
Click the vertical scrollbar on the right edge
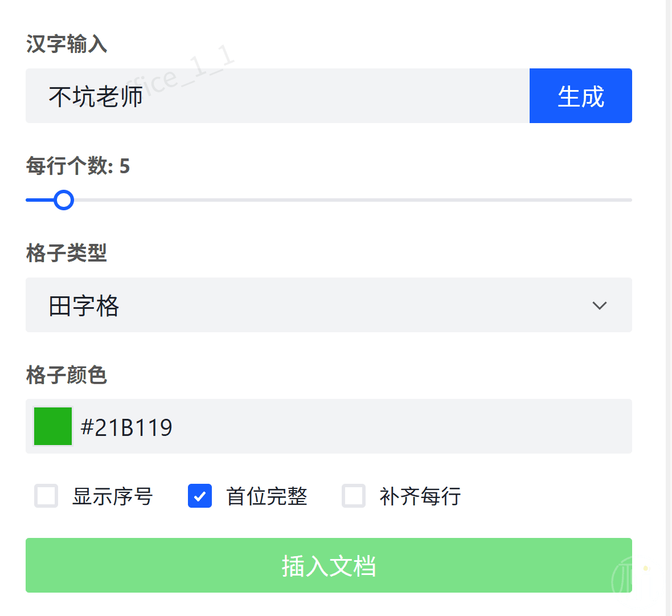pos(669,308)
